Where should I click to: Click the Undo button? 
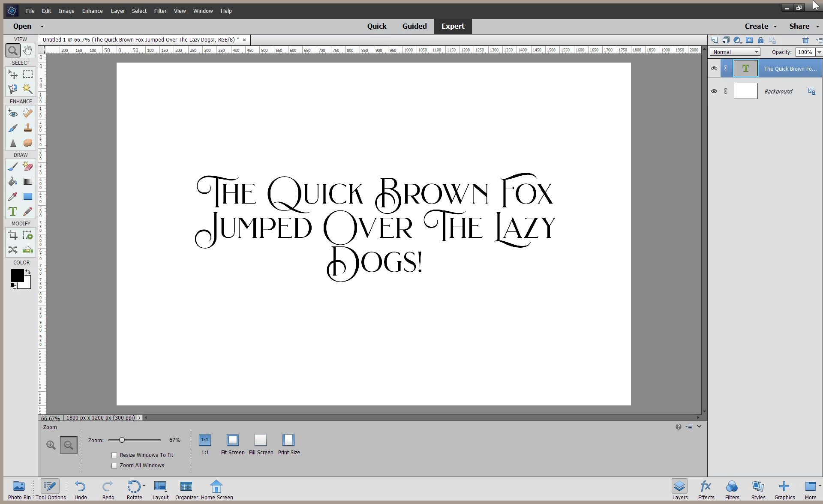click(80, 489)
